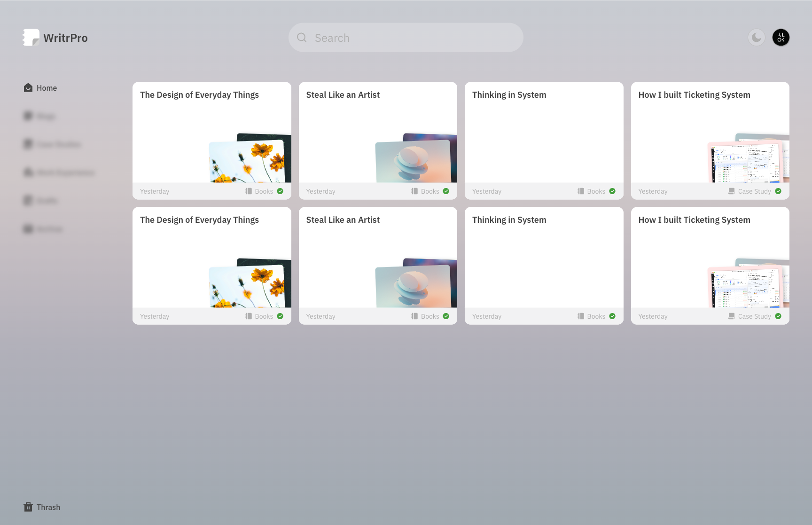Click green check badge on bottom-row Thinking in System
812x525 pixels.
(x=612, y=316)
